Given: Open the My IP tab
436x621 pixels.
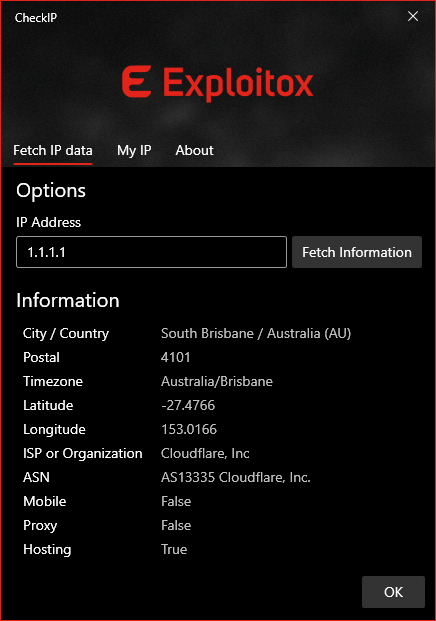Looking at the screenshot, I should (x=134, y=150).
